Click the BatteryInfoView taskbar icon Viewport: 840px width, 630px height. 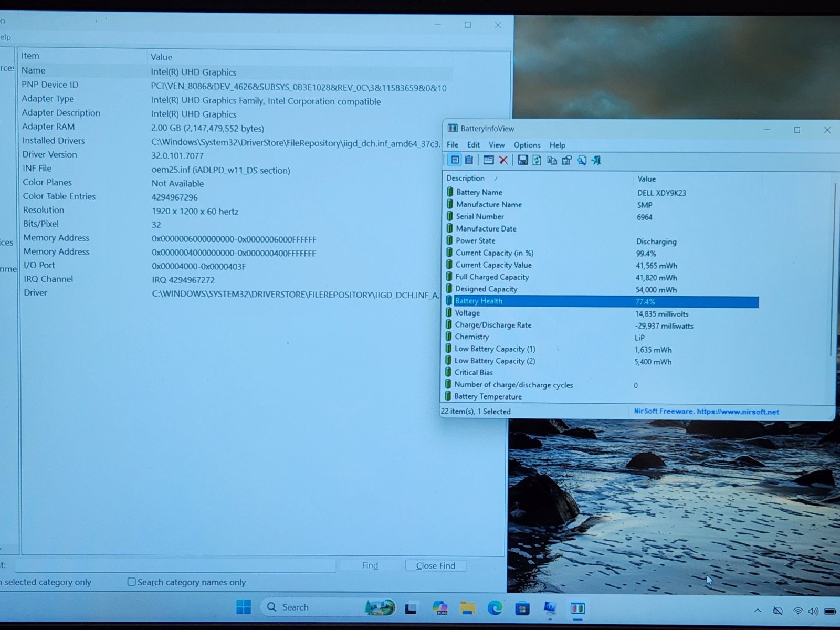click(577, 608)
